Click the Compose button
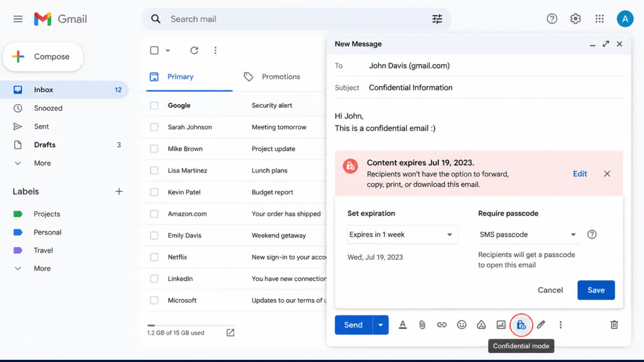 [x=43, y=57]
